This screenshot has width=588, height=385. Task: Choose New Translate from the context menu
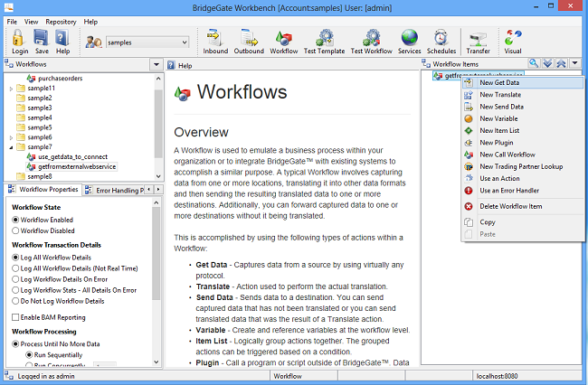(x=499, y=95)
